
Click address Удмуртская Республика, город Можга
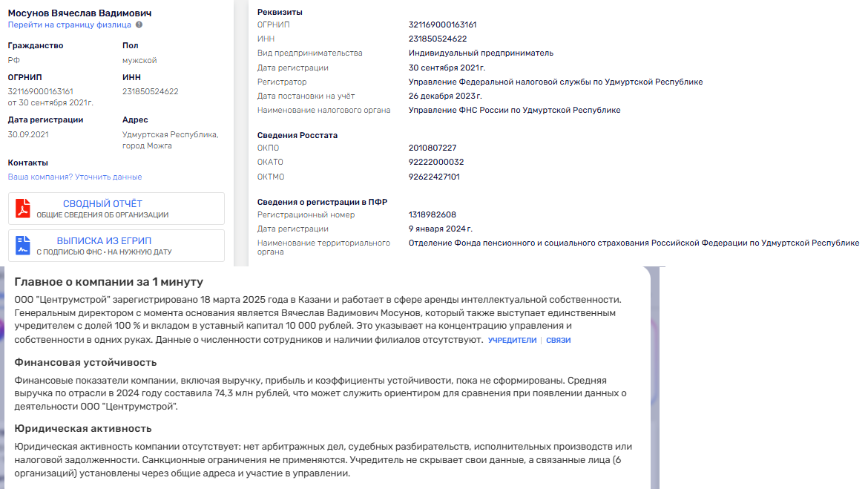pyautogui.click(x=171, y=140)
